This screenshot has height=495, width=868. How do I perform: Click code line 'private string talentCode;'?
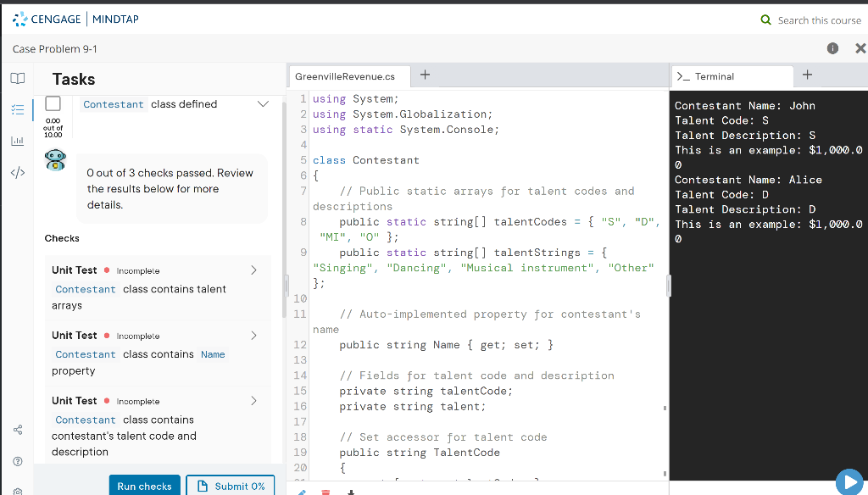(x=426, y=391)
